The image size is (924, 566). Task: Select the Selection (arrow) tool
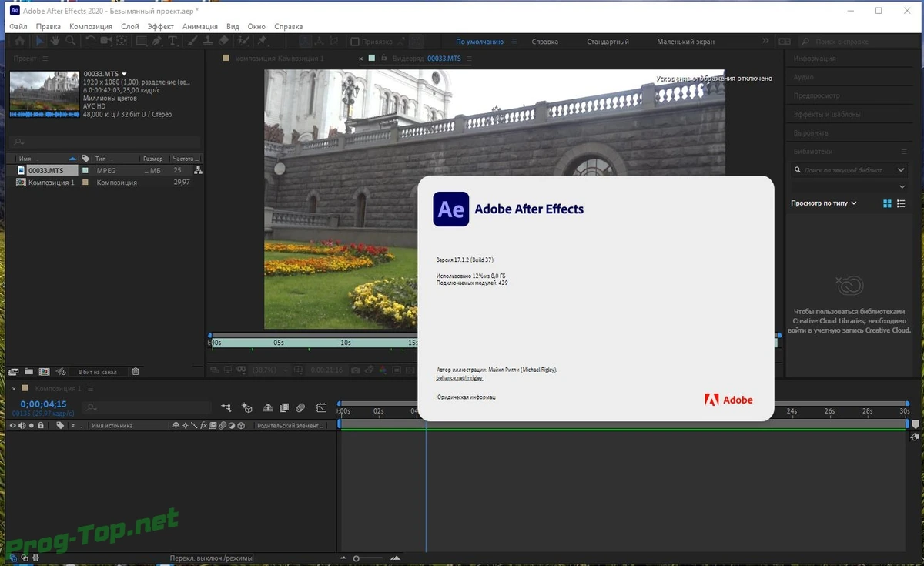[x=40, y=41]
